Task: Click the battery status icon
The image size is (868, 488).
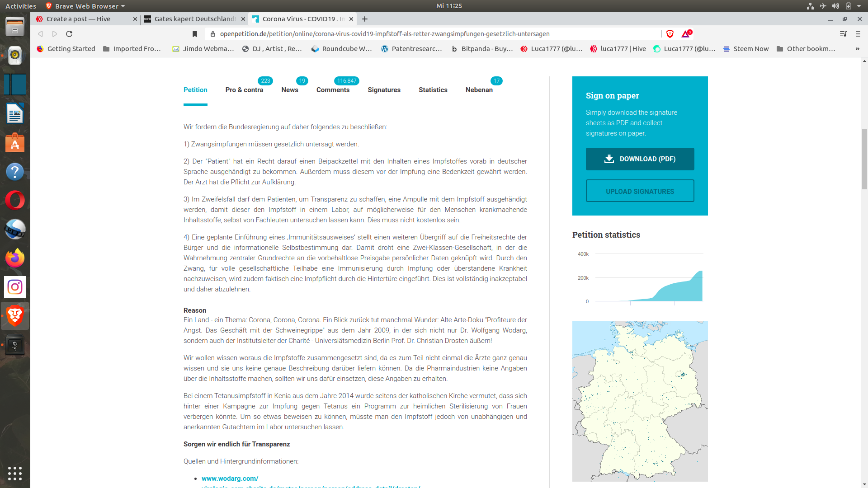Action: 849,6
